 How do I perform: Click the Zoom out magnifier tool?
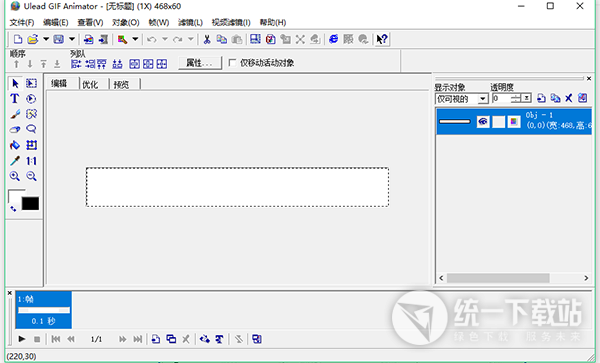(31, 176)
